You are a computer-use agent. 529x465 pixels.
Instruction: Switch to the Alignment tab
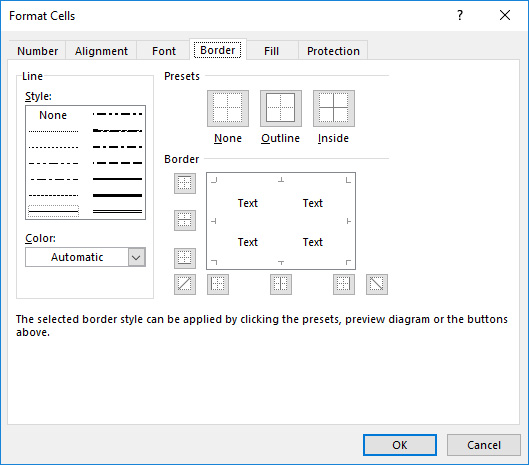[101, 51]
